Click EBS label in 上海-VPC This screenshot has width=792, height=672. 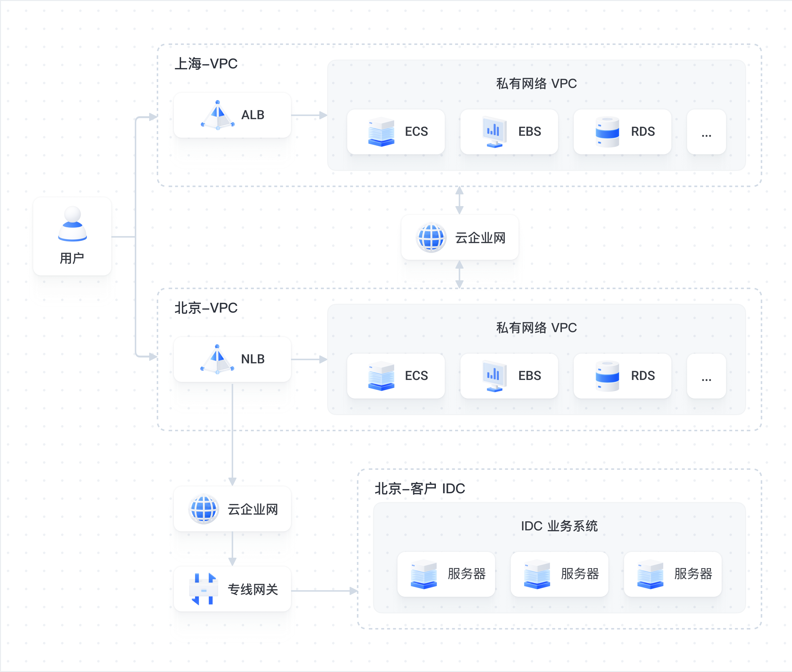530,132
